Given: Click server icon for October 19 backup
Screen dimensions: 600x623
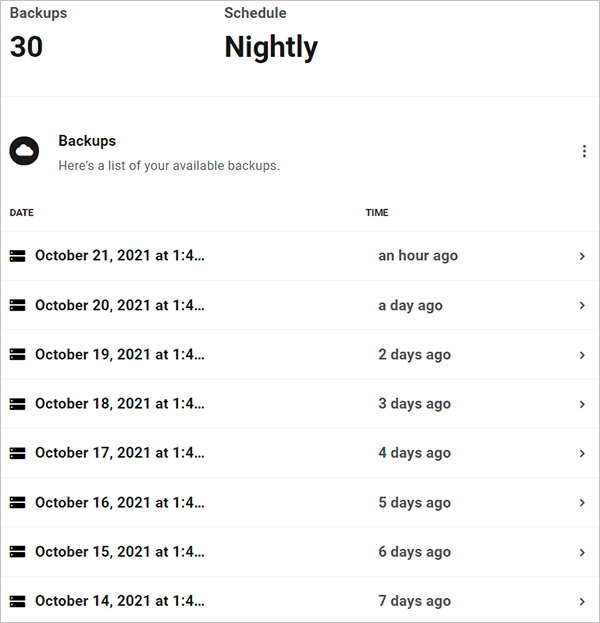Looking at the screenshot, I should point(17,354).
